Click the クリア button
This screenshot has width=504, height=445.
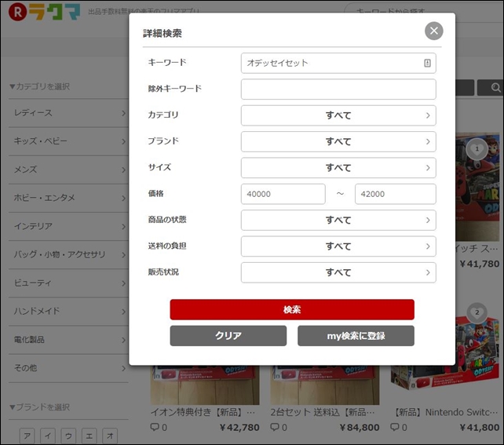pyautogui.click(x=228, y=336)
